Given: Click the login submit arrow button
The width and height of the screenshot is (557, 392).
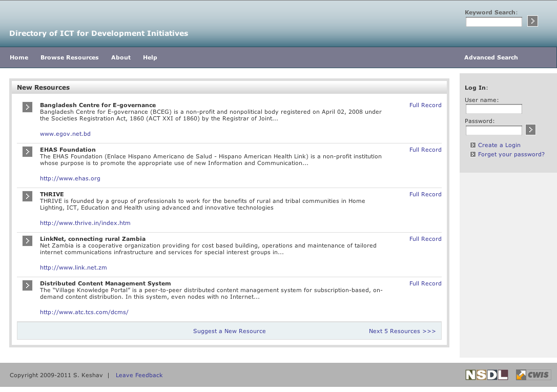Looking at the screenshot, I should click(530, 130).
